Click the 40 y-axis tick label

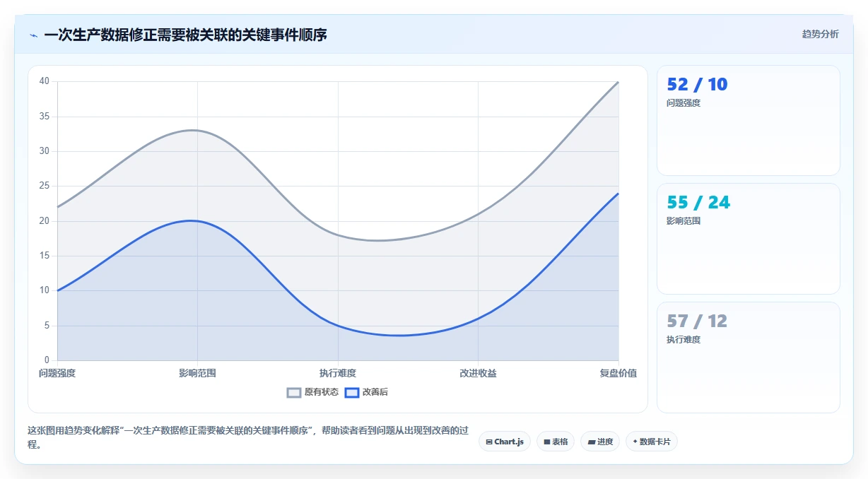45,81
